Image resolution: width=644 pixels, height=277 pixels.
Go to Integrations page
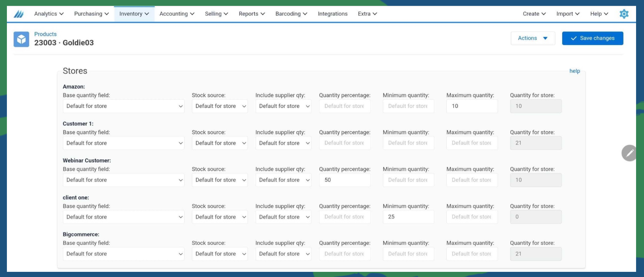click(x=333, y=14)
